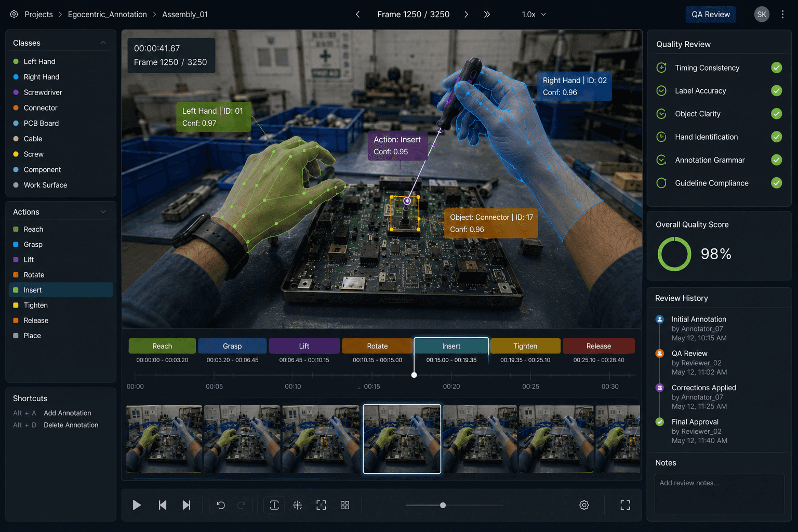The width and height of the screenshot is (798, 532).
Task: Select the text annotation tool icon
Action: [274, 505]
